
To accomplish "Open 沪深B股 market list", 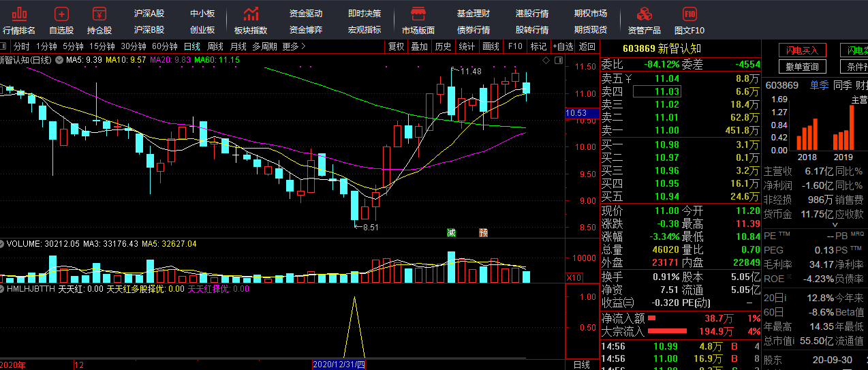I will click(x=149, y=30).
